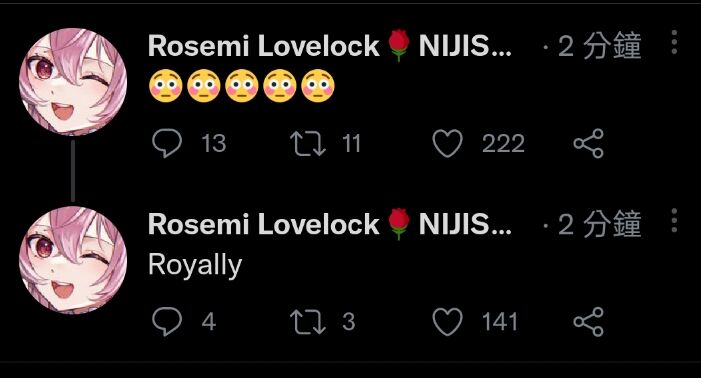701x378 pixels.
Task: Like the tweet with five flushed emojis
Action: [x=447, y=143]
